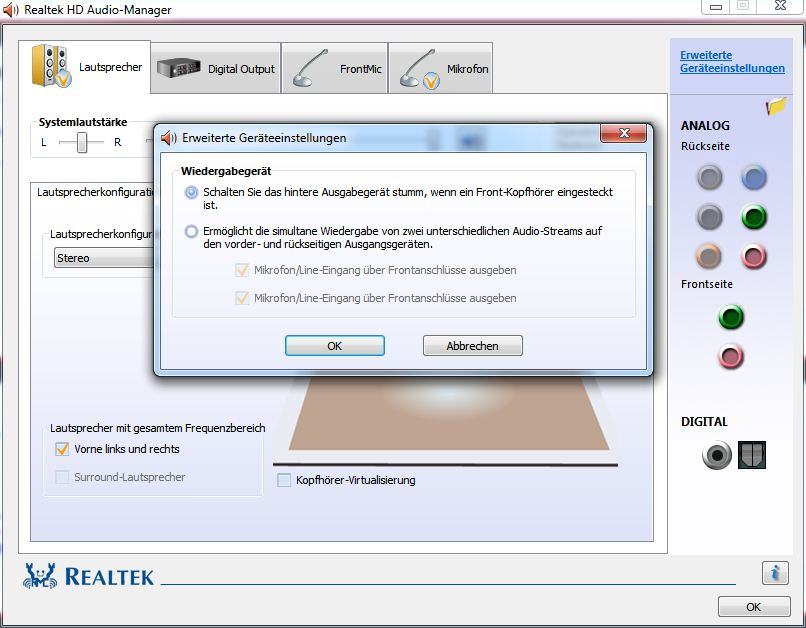Uncheck Vorne links und rechts
The width and height of the screenshot is (806, 628).
[x=62, y=449]
